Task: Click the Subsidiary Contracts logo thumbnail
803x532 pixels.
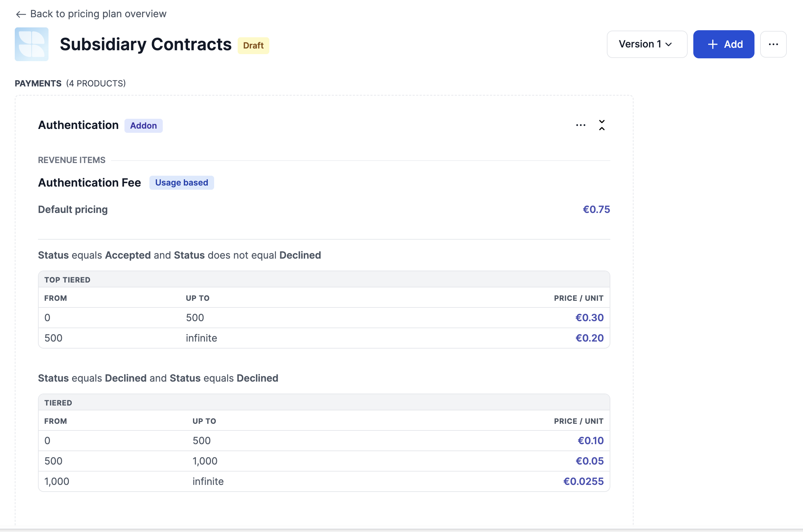Action: [32, 44]
